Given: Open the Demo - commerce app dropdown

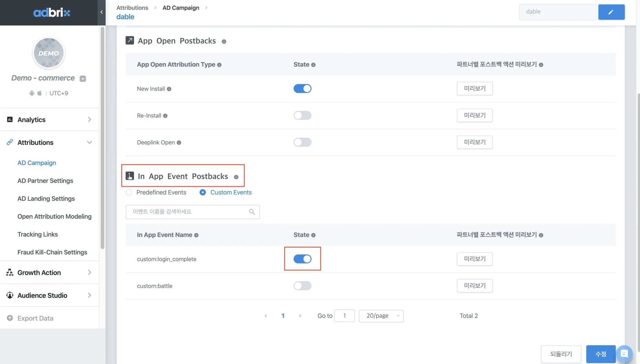Looking at the screenshot, I should tap(82, 79).
